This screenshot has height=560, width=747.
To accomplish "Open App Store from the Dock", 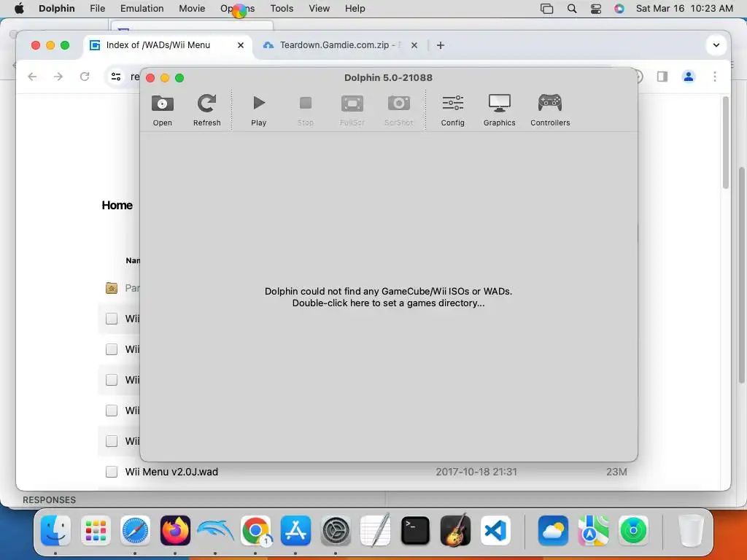I will click(x=295, y=531).
